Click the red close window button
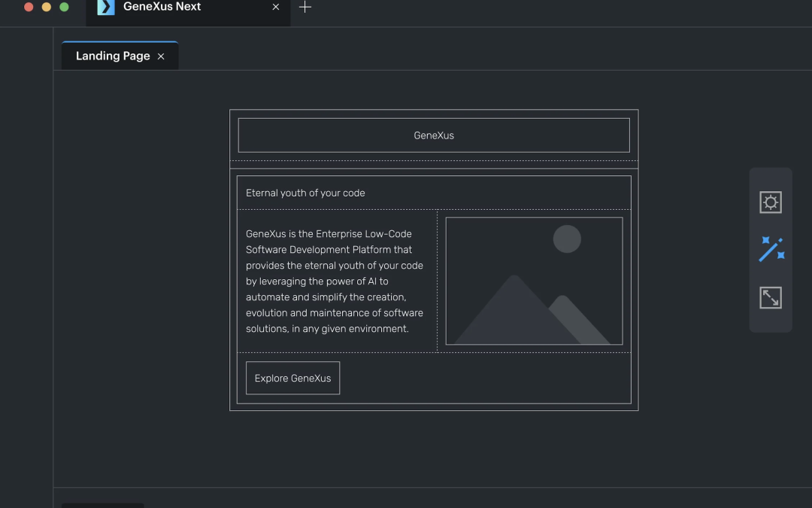 [29, 7]
